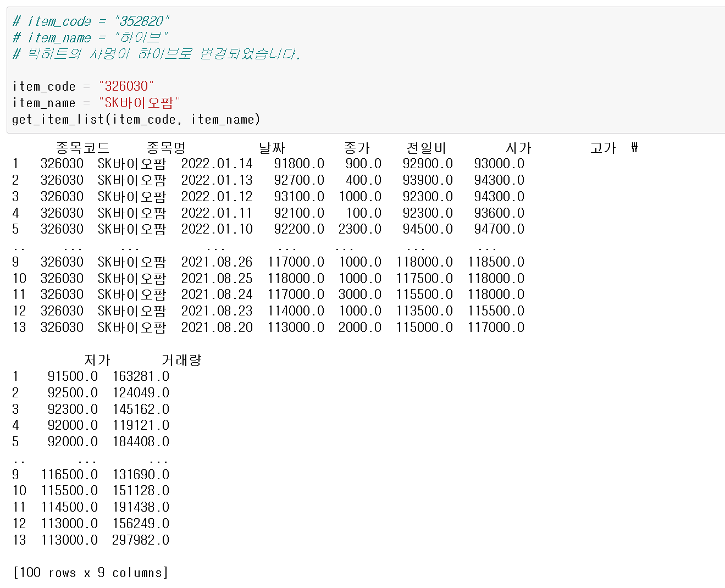Click the closing price 92200.0
The height and width of the screenshot is (588, 725).
click(x=299, y=229)
